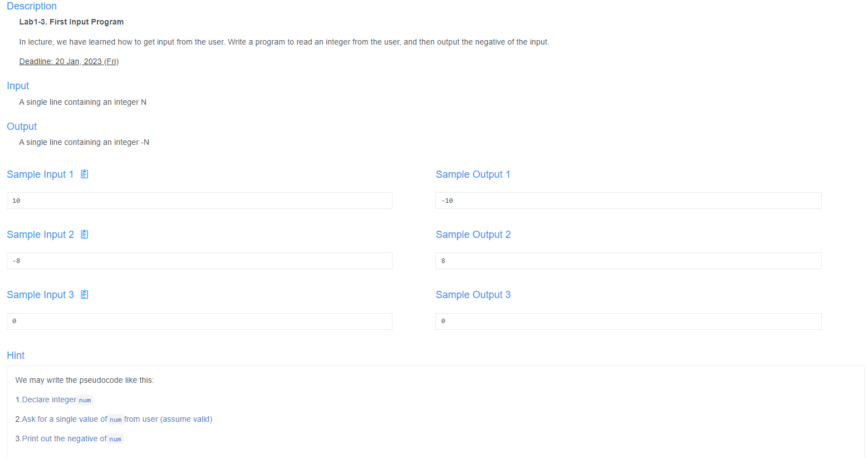Copy Sample Input 3 using clipboard icon
Viewport: 868px width, 458px height.
(x=84, y=294)
